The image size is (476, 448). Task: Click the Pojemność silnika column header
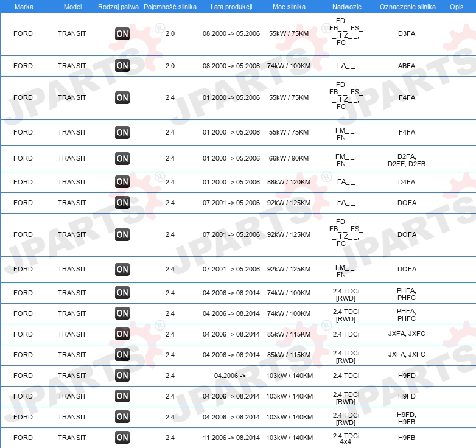(170, 7)
